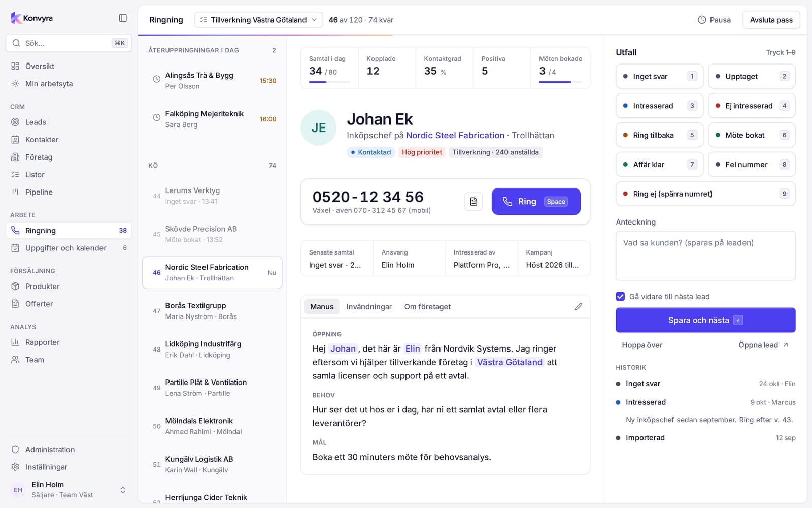Click Avsluta pass
This screenshot has height=508, width=812.
pyautogui.click(x=771, y=20)
